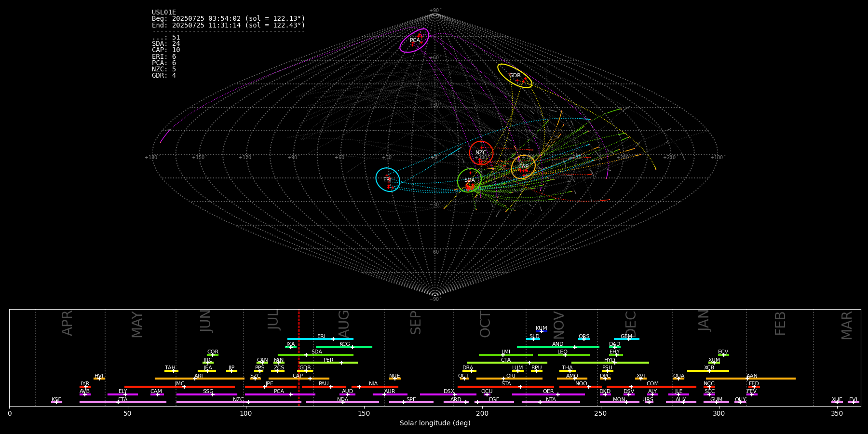Click the 300 tick on solar longitude axis
868x434 pixels.
pos(719,413)
